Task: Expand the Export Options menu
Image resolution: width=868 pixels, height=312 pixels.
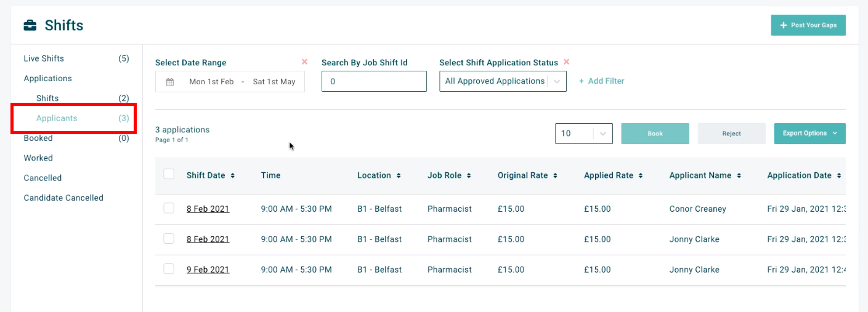Action: pos(809,134)
